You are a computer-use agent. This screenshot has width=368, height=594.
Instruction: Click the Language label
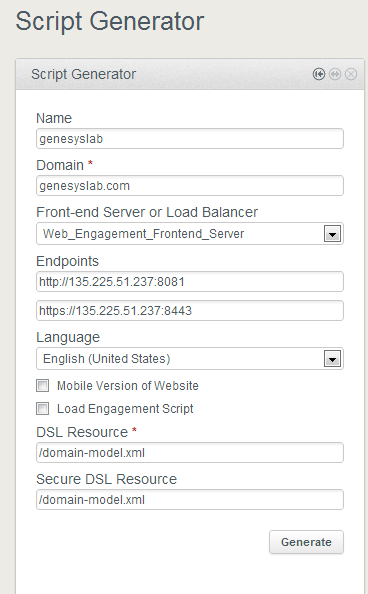pyautogui.click(x=68, y=337)
